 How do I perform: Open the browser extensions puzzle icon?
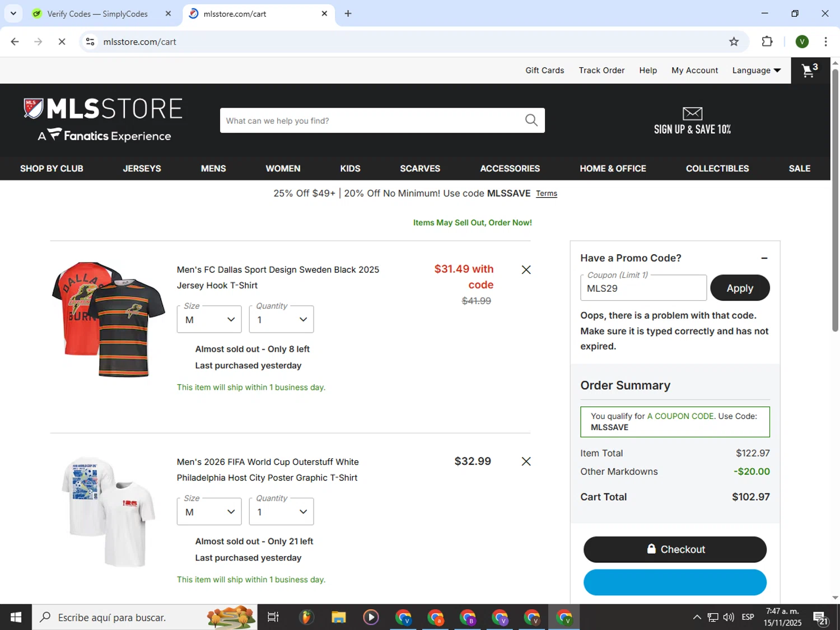pyautogui.click(x=767, y=41)
